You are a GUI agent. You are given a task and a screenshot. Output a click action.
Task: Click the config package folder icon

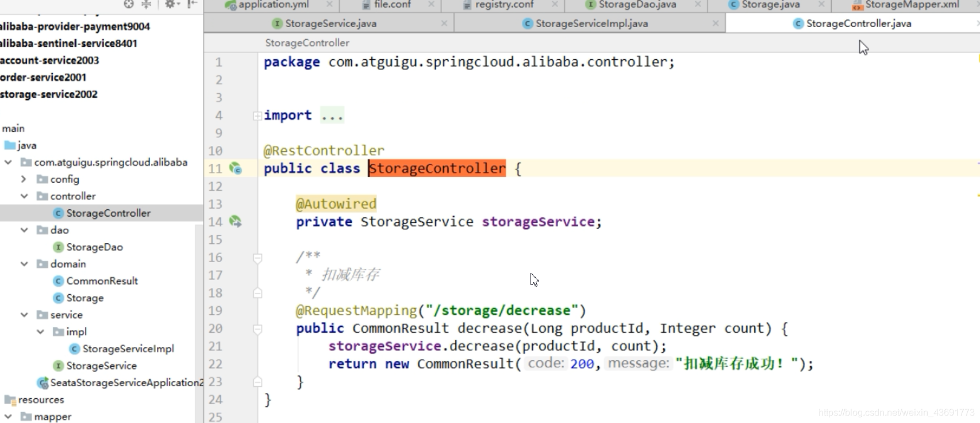tap(42, 179)
